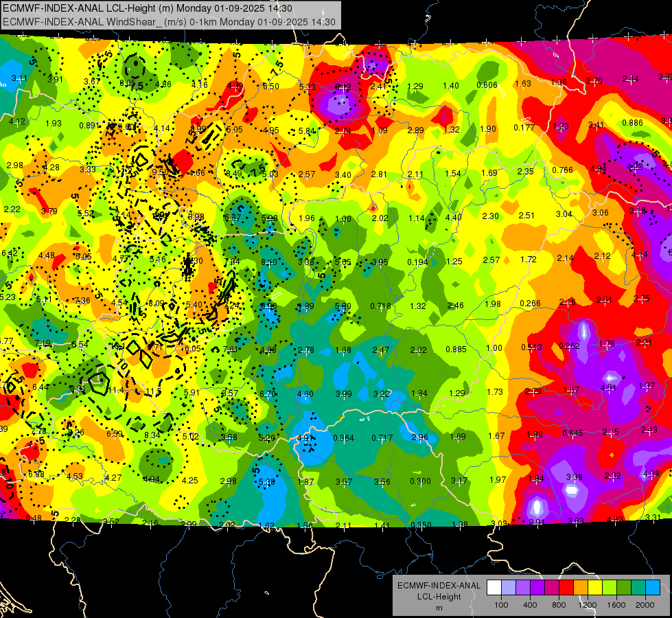Click the wind shear value 1.73
The width and height of the screenshot is (672, 618).
click(495, 392)
